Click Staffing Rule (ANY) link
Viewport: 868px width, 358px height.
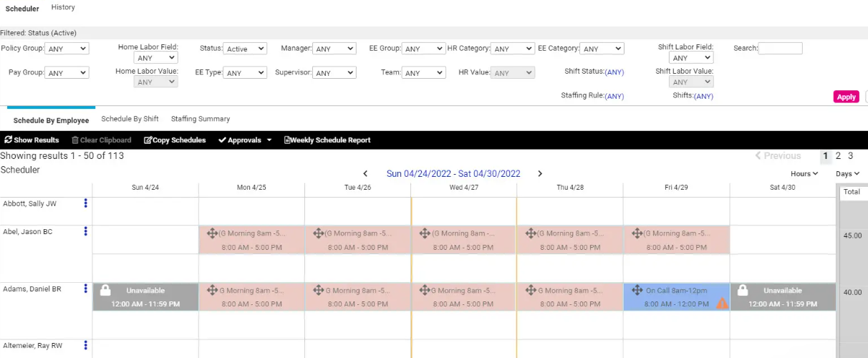click(614, 96)
